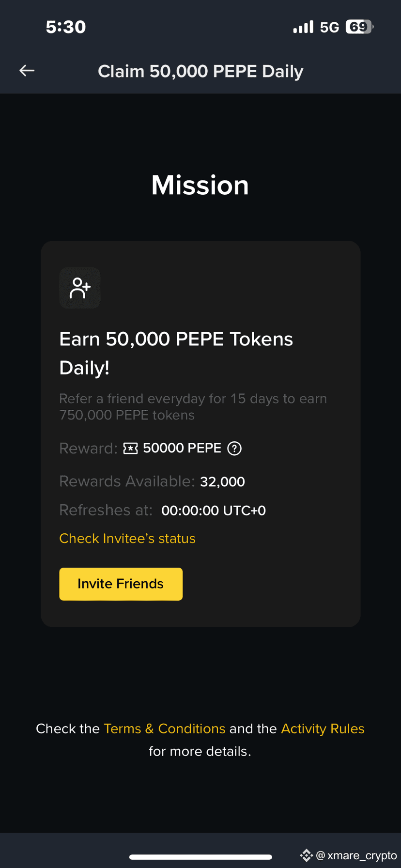Tap the 50000 PEPE reward value
The height and width of the screenshot is (868, 401).
point(182,448)
